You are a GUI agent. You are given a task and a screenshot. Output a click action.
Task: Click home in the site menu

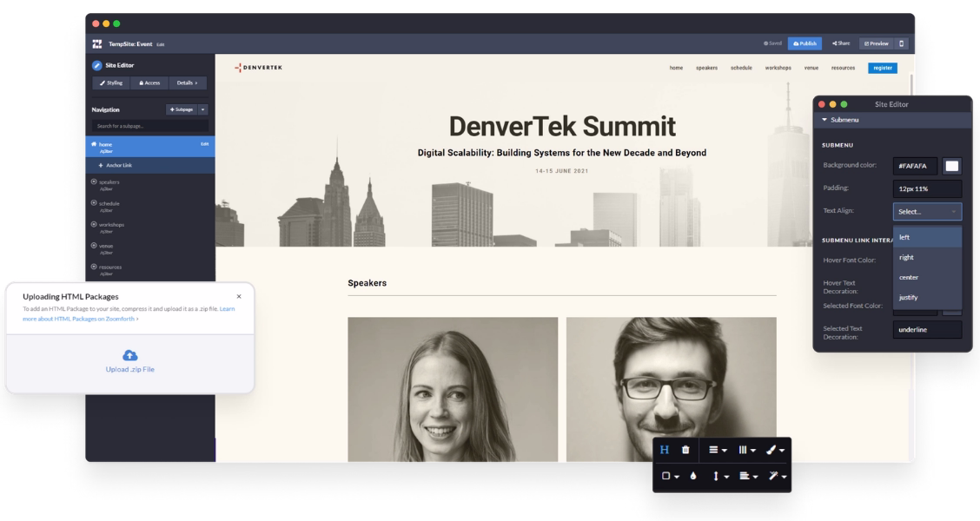coord(676,68)
